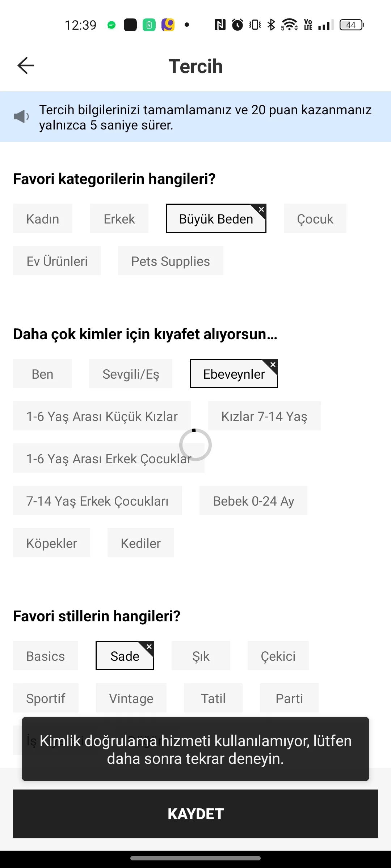Choose the Ev Ürünleri category
The image size is (391, 868).
coord(57,261)
